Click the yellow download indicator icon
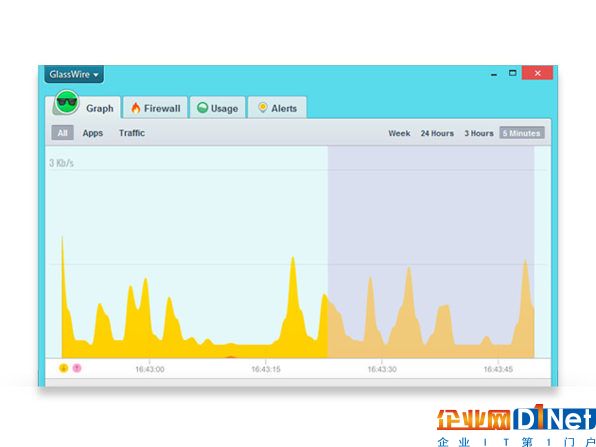596x447 pixels. coord(63,368)
